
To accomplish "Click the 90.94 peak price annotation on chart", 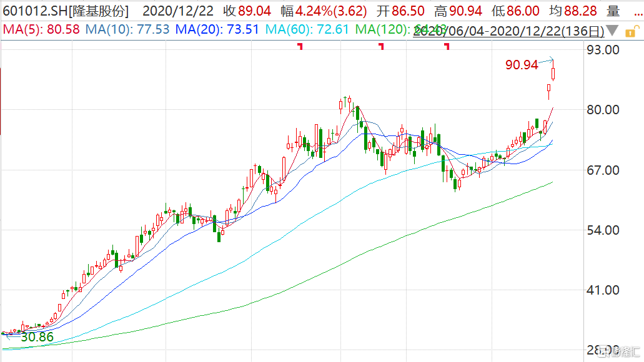I will [522, 65].
